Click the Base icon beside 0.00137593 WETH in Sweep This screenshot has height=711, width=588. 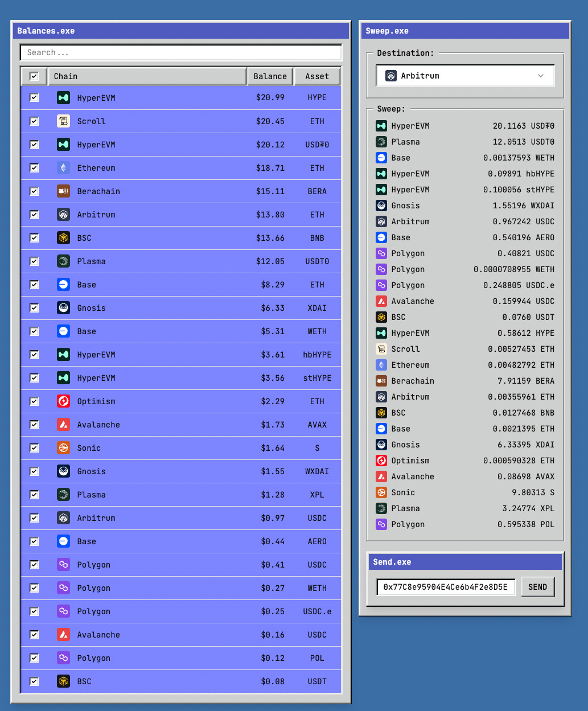coord(381,158)
